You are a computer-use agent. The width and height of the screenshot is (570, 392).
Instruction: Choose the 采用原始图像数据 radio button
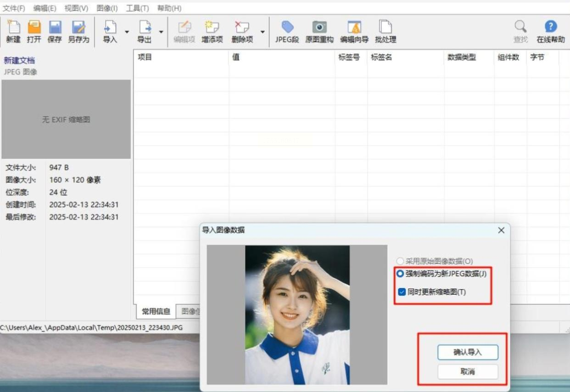click(x=400, y=261)
